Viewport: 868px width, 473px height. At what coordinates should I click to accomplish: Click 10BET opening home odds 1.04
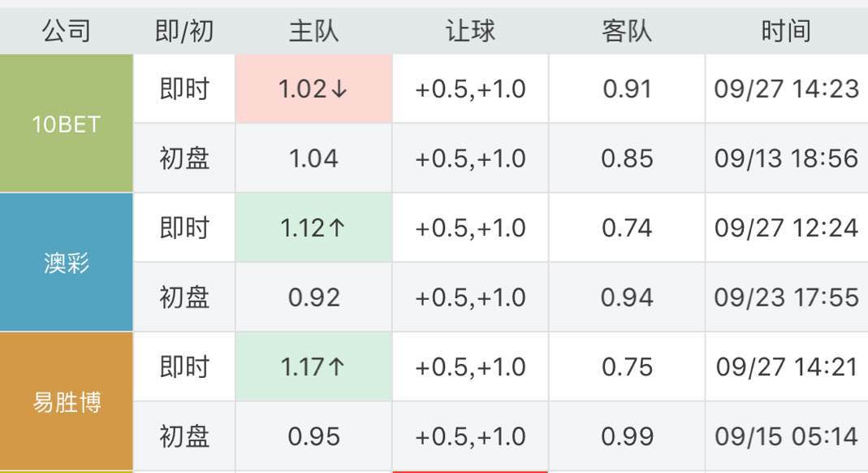(313, 158)
